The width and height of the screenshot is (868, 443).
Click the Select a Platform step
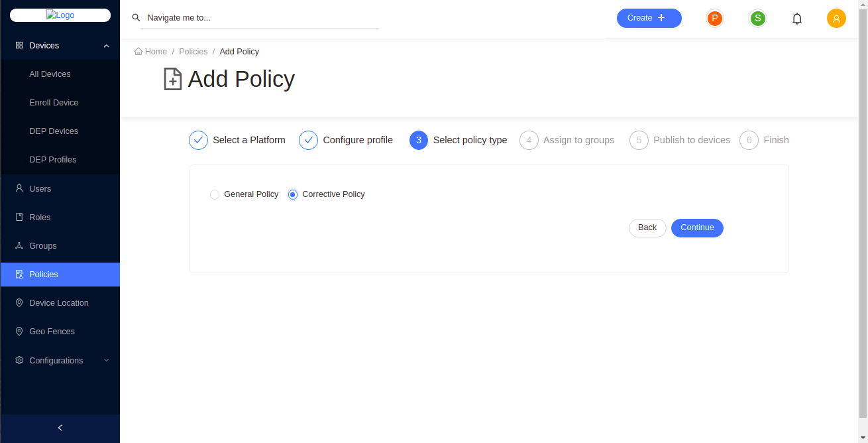click(x=237, y=141)
